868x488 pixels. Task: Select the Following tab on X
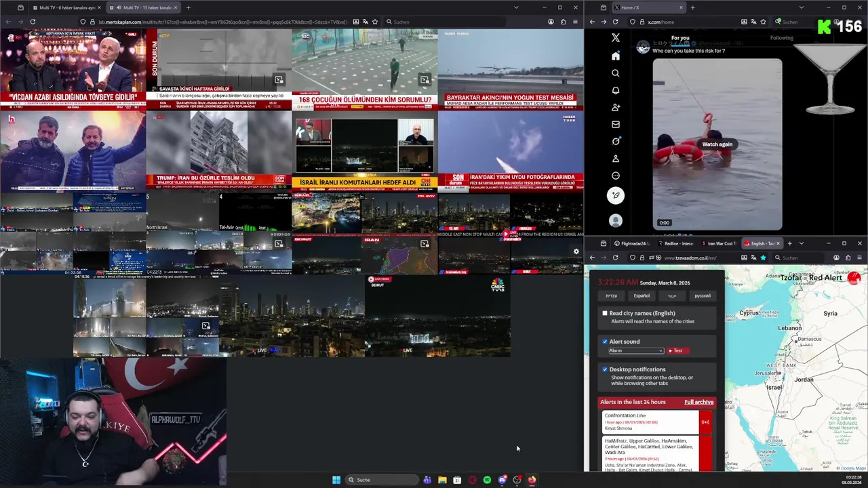point(781,38)
